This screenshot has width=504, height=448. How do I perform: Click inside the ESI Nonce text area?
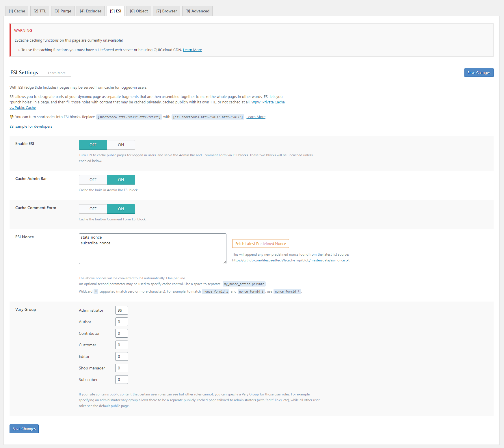click(x=152, y=249)
